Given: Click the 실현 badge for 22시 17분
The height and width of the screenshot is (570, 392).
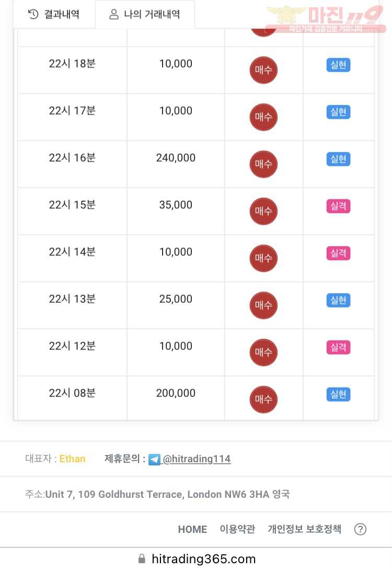Looking at the screenshot, I should click(x=338, y=112).
